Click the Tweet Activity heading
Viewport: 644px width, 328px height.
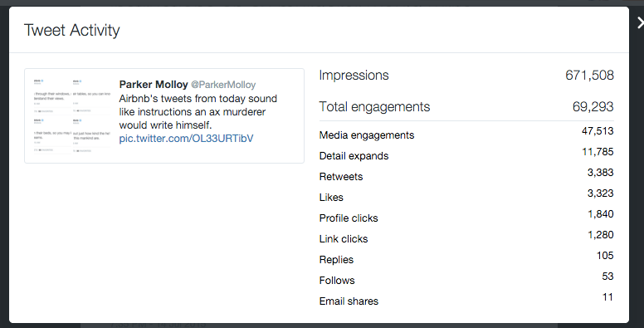(72, 31)
